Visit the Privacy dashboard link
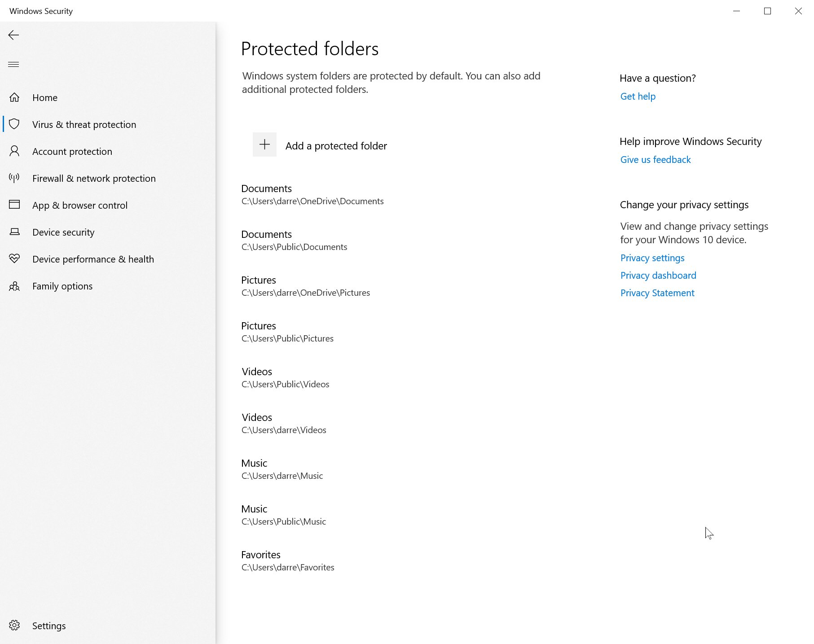814x644 pixels. click(658, 276)
